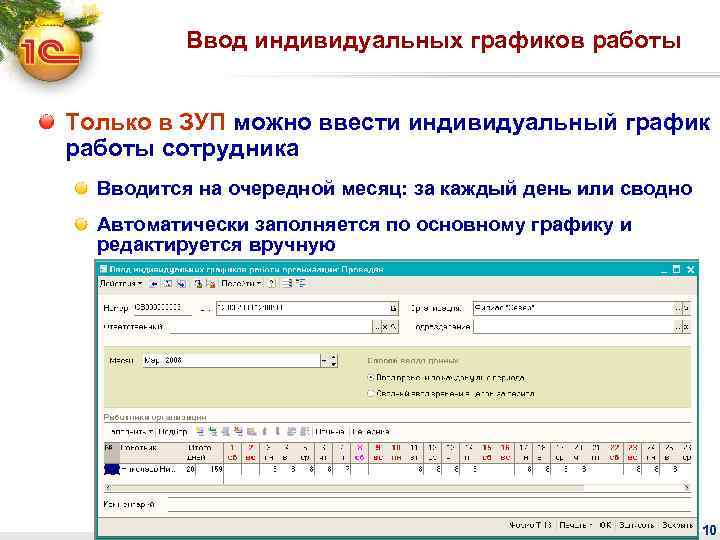Viewport: 720px width, 540px height.
Task: Click the horizontal scrollbar under the employees table
Action: 397,487
